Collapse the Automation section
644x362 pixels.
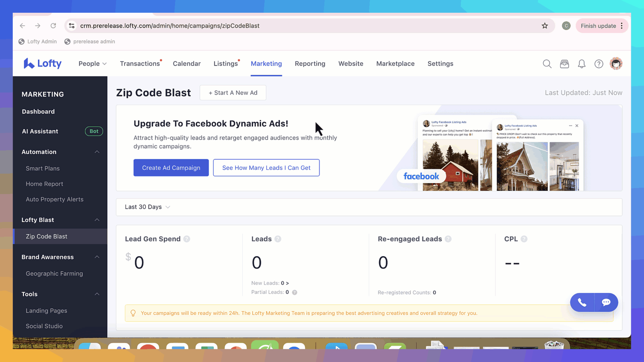point(97,152)
